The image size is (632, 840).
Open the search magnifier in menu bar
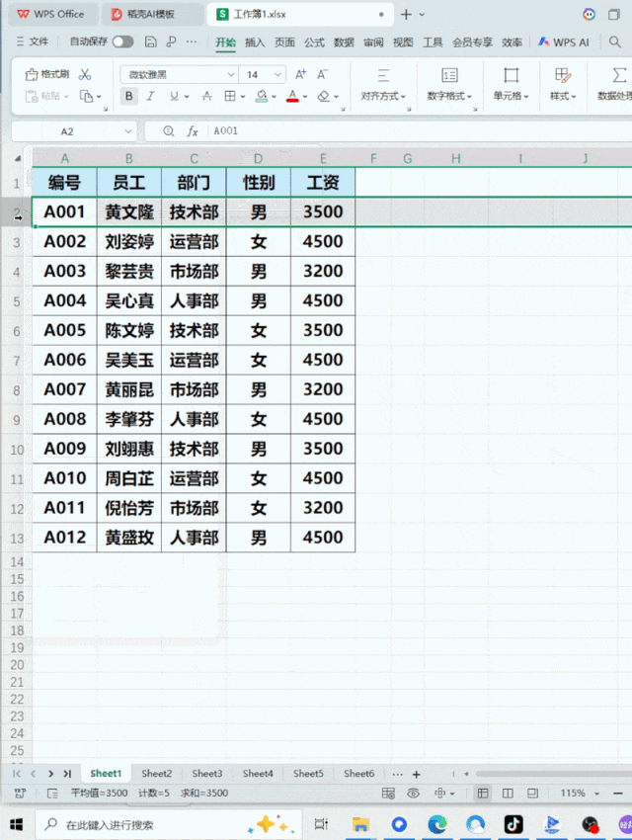[x=615, y=42]
